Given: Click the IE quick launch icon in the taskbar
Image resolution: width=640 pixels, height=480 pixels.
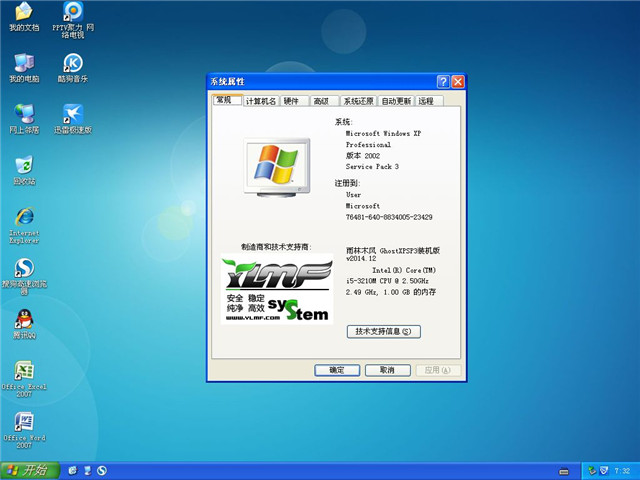Looking at the screenshot, I should tap(73, 471).
